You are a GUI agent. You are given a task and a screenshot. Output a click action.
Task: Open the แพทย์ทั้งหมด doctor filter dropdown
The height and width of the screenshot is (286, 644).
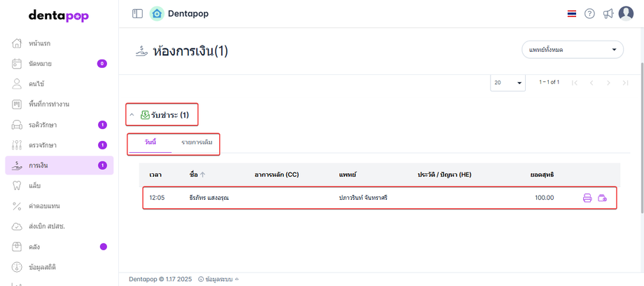(x=572, y=50)
